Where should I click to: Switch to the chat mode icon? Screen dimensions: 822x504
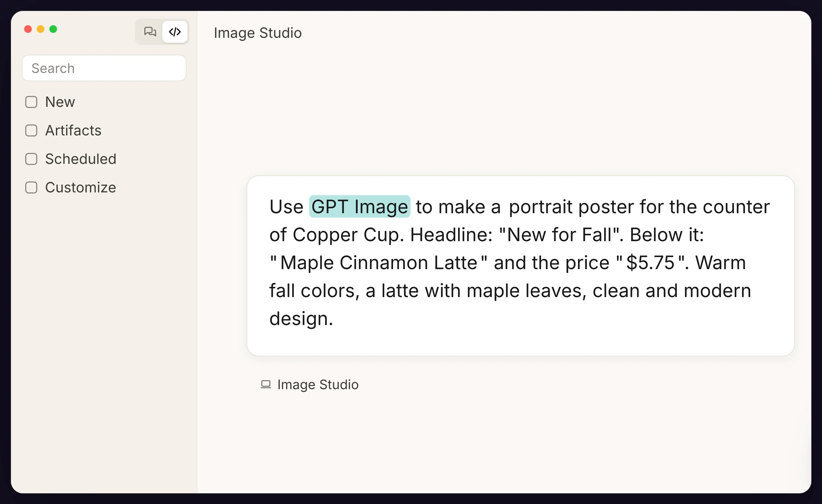coord(150,32)
